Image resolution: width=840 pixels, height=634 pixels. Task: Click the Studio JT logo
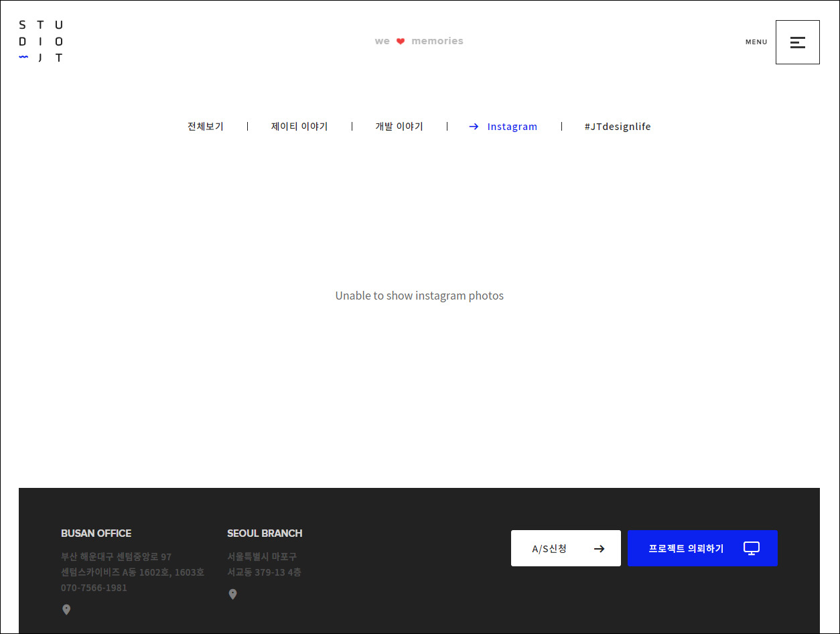coord(41,42)
